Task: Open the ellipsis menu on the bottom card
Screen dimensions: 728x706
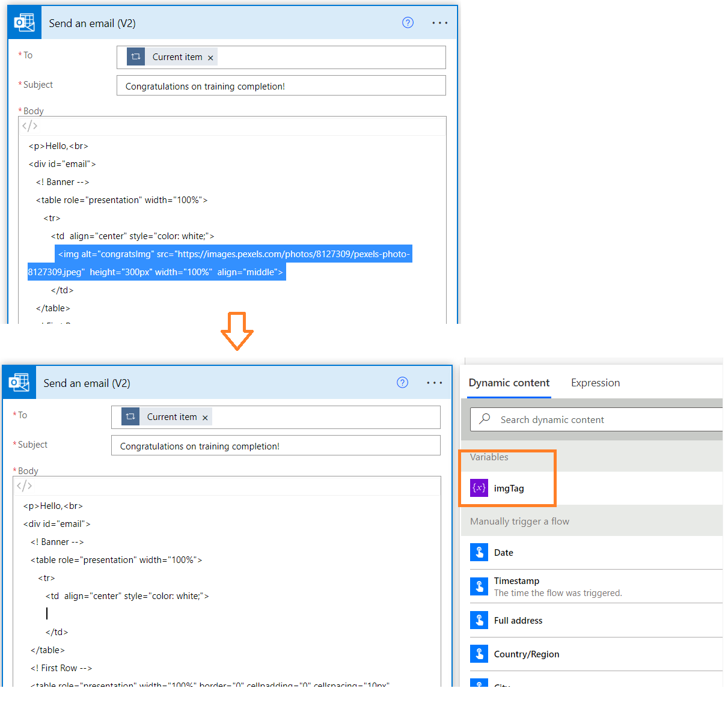Action: (434, 382)
